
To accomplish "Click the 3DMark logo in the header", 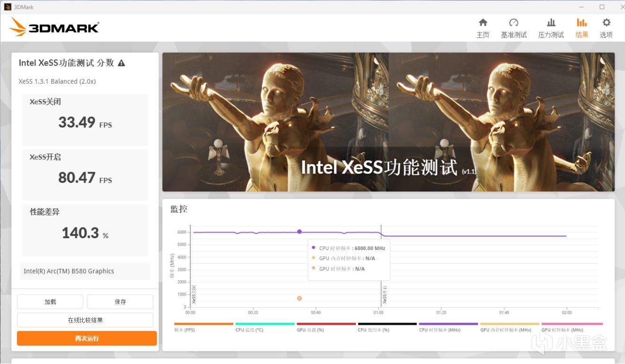I will tap(54, 27).
